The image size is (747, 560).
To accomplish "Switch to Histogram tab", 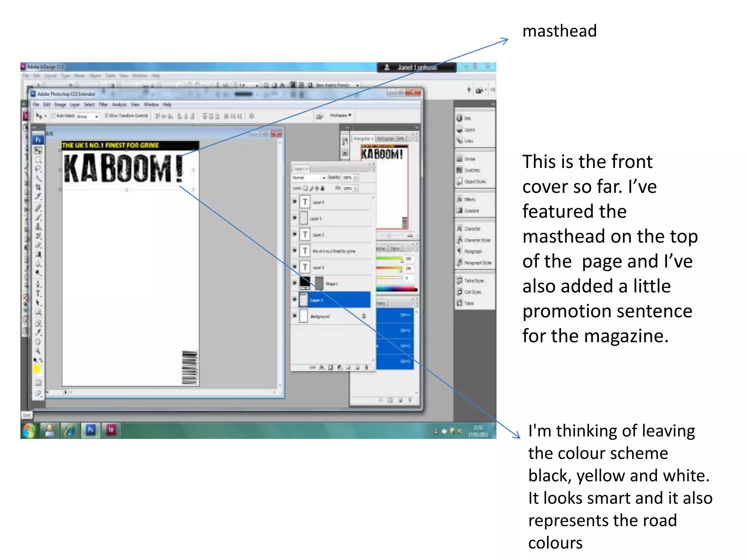I will click(385, 139).
